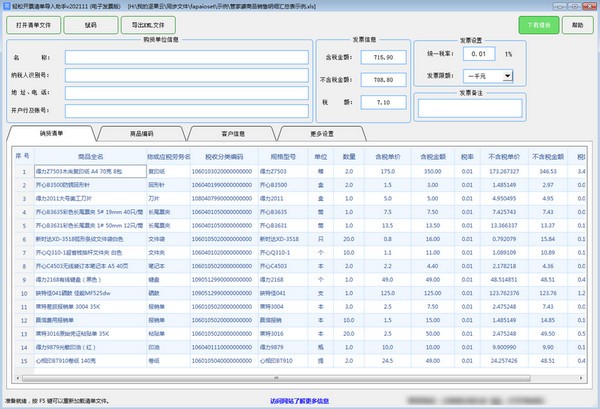
Task: Click the 税收分类编码 column header
Action: click(226, 156)
